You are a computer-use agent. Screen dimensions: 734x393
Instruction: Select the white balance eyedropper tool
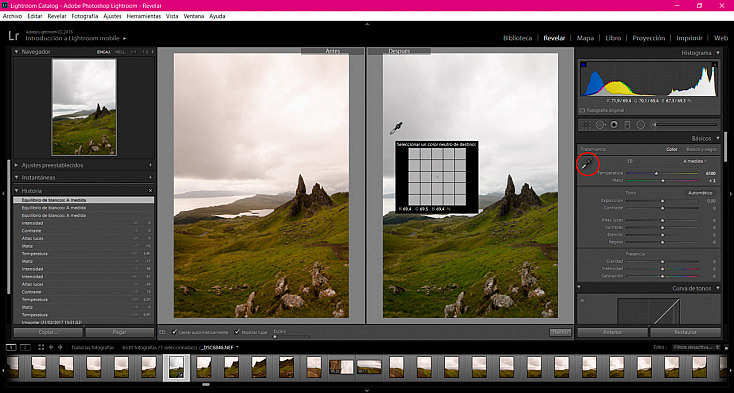[x=587, y=164]
